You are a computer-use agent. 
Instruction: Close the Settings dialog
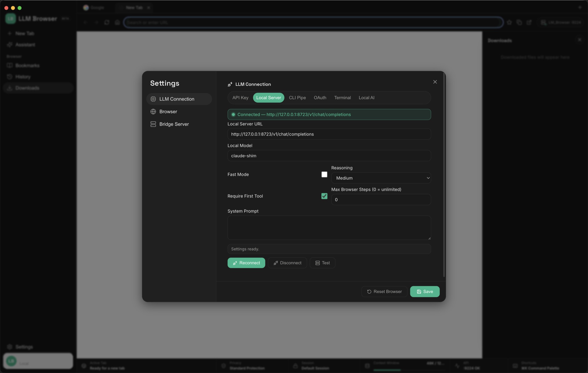[435, 82]
